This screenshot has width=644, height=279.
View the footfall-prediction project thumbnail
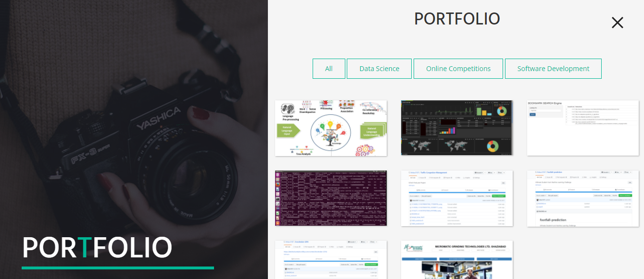click(x=582, y=198)
